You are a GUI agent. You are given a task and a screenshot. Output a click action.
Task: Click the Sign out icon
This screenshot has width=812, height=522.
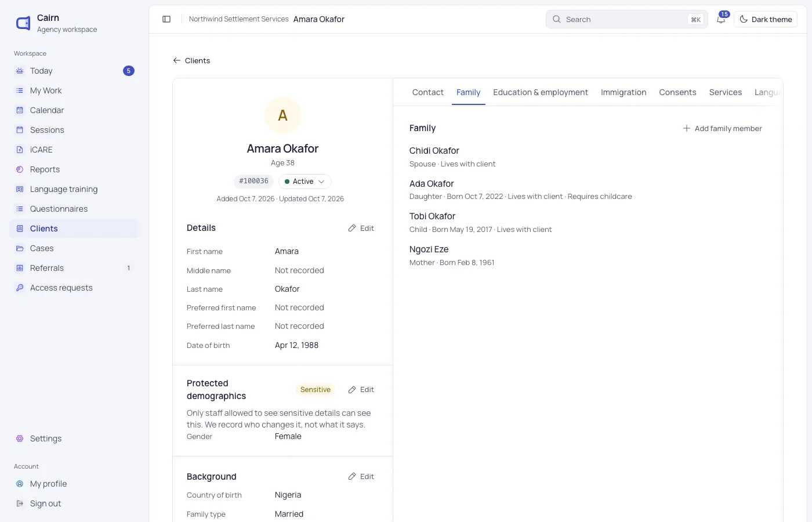pos(20,503)
